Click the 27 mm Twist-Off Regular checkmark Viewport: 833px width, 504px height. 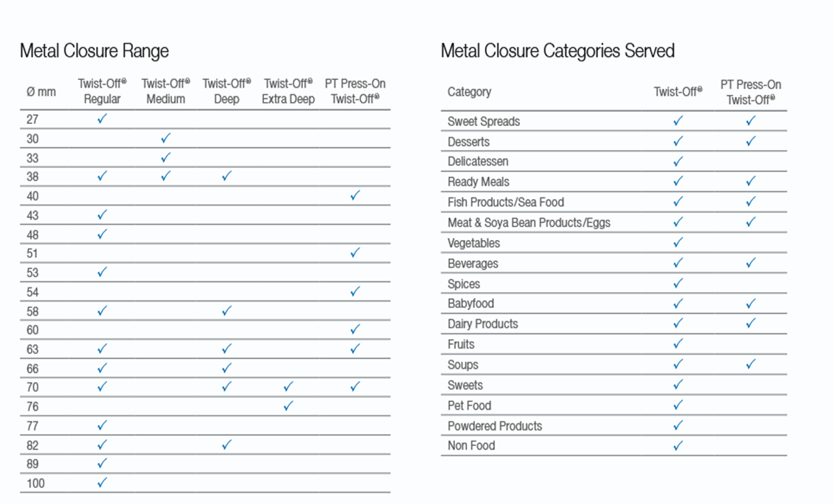[102, 119]
